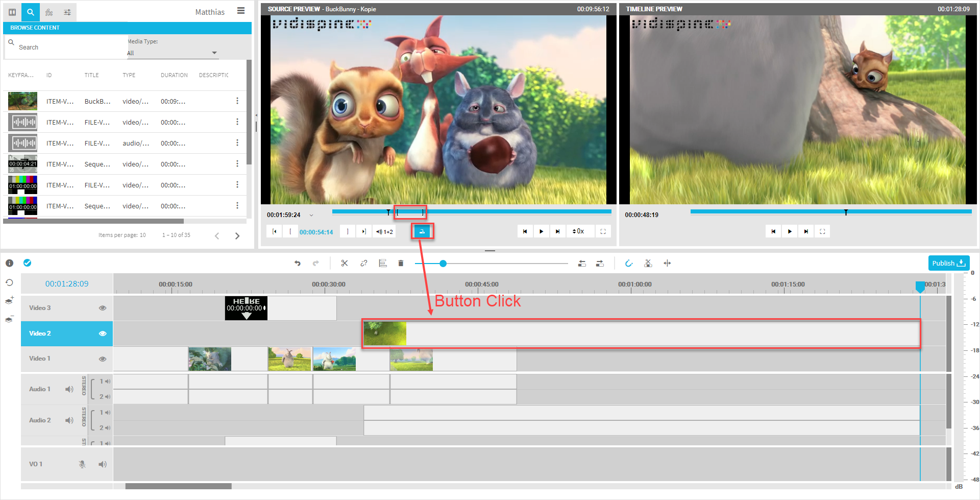Click the remove track layer icon
This screenshot has height=500, width=980.
pyautogui.click(x=9, y=320)
